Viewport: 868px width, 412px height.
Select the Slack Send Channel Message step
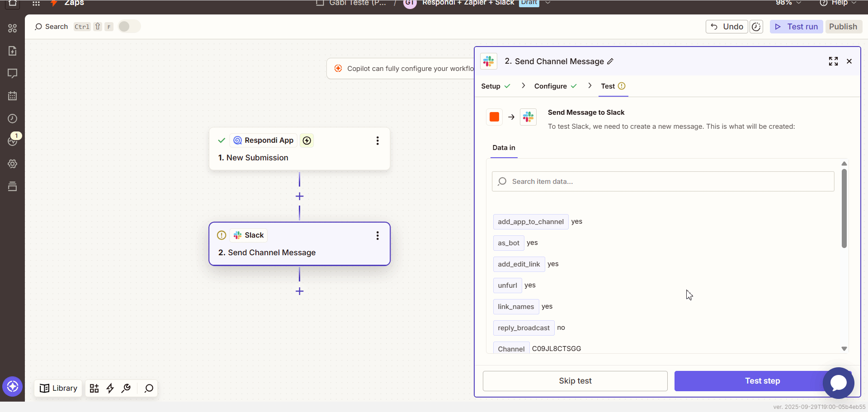(x=299, y=244)
